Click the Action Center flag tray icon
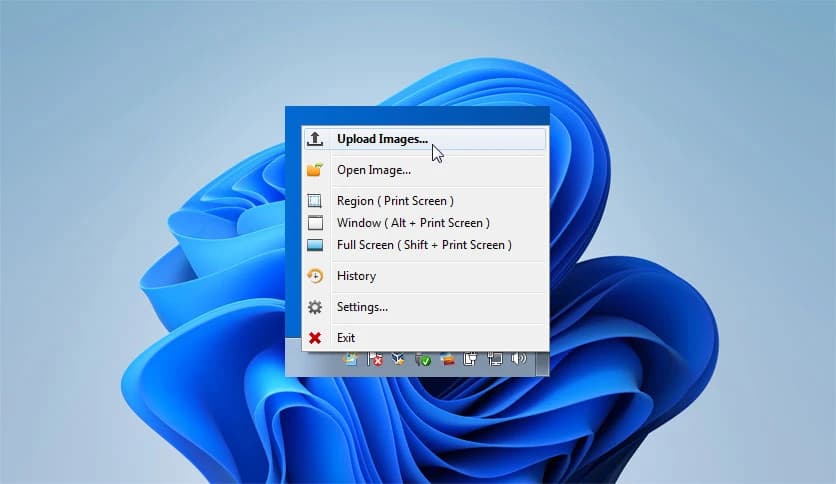The image size is (836, 484). pos(375,359)
